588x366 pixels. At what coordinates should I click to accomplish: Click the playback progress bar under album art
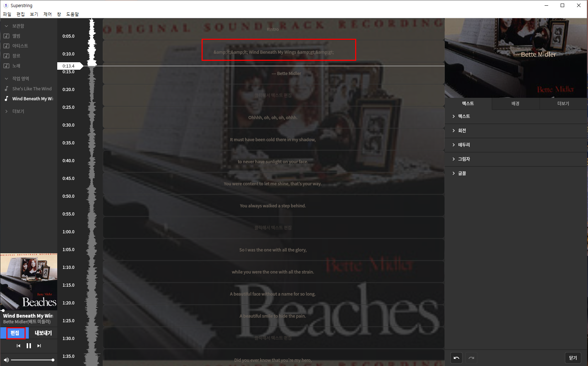29,310
